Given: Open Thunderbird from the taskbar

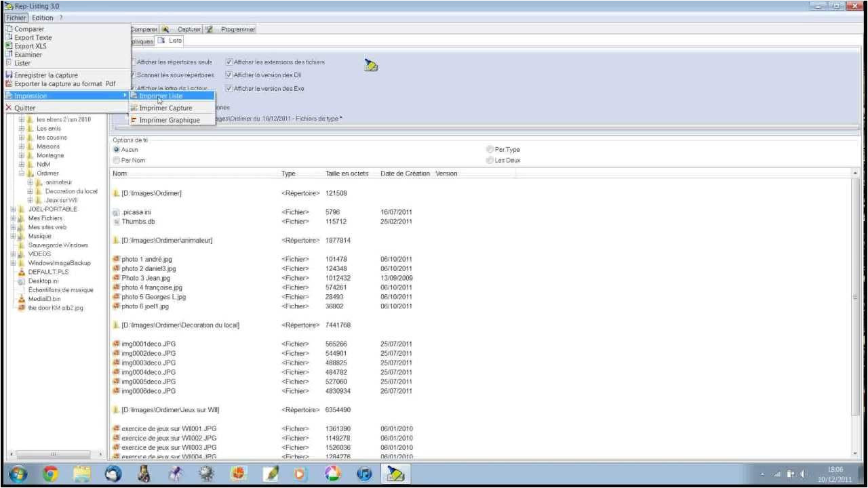Looking at the screenshot, I should click(x=114, y=475).
